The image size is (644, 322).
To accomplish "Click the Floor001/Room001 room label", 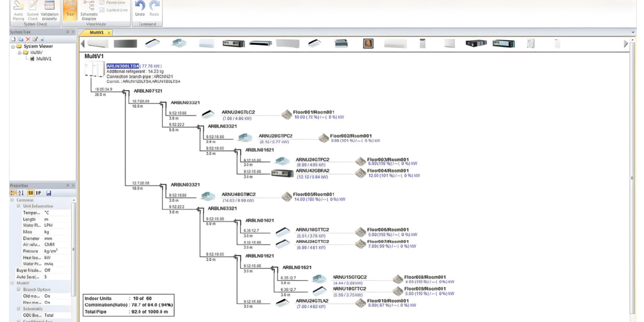I will (x=314, y=112).
